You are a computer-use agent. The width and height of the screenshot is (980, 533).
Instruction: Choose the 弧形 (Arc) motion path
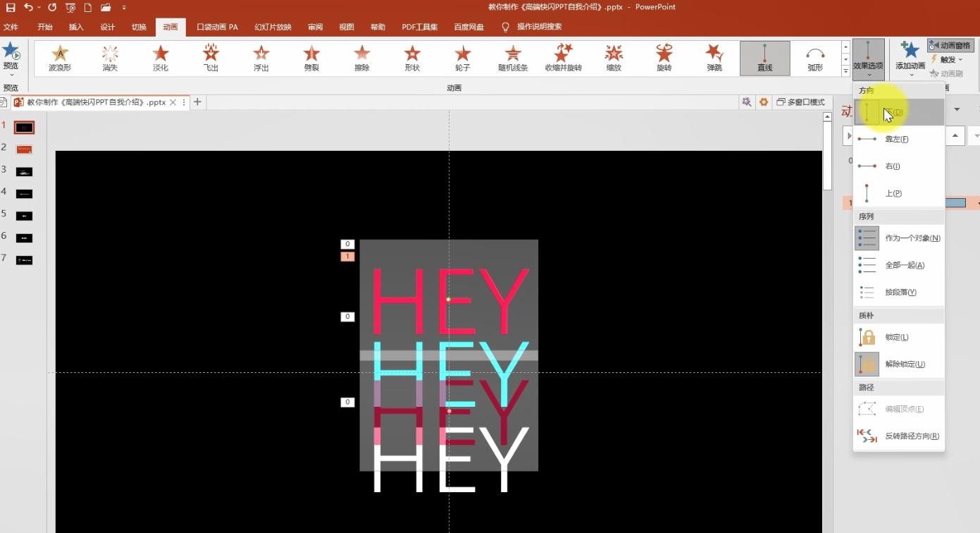click(815, 58)
